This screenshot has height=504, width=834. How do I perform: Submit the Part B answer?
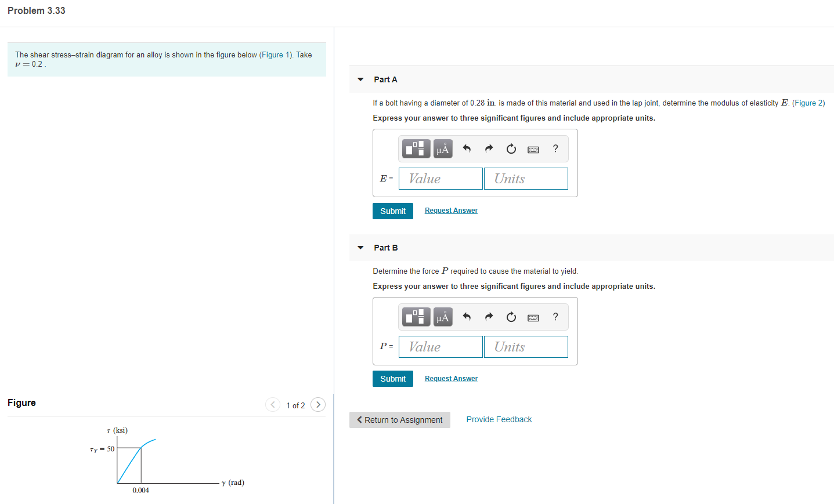[x=393, y=379]
